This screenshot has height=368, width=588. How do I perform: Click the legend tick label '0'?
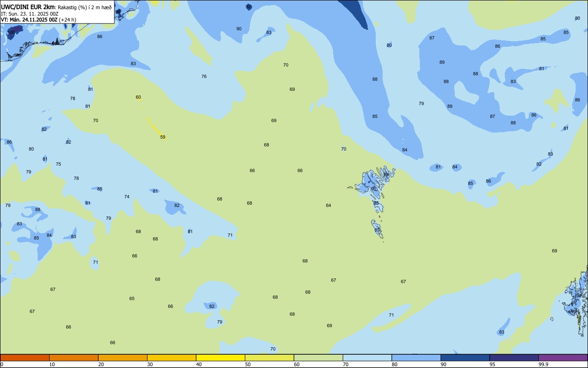(x=2, y=364)
